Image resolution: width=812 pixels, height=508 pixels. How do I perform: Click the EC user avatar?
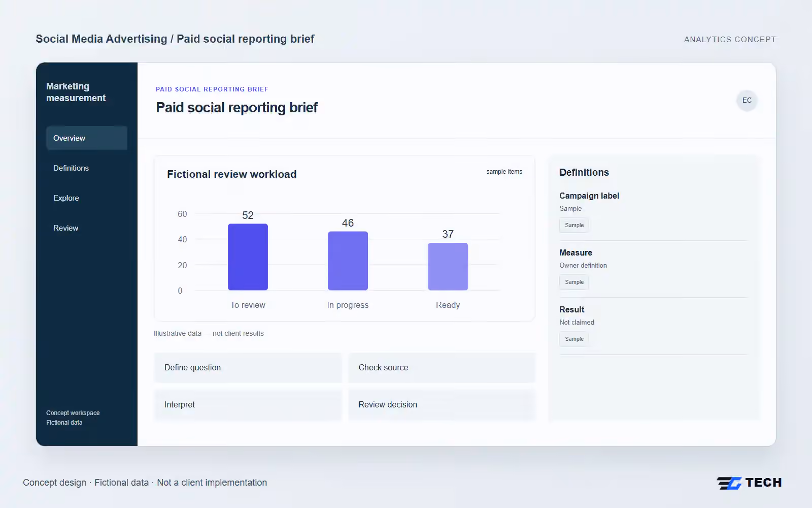pos(747,100)
